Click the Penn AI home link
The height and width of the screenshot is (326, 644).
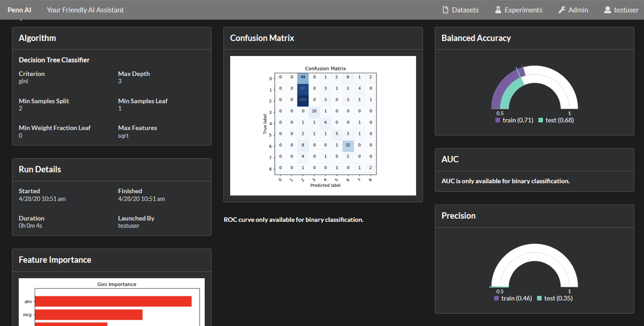(x=19, y=10)
